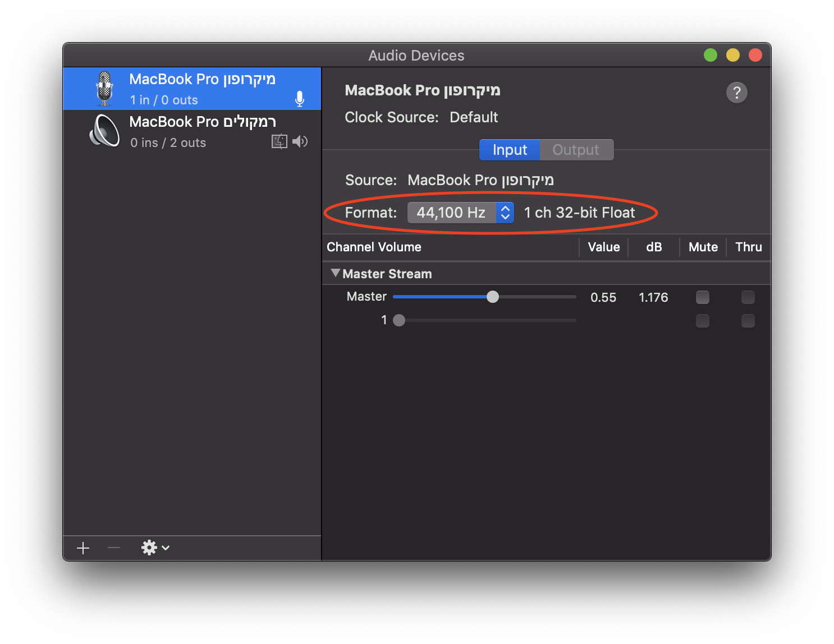Select the MacBook Pro speakers device icon
The width and height of the screenshot is (834, 644).
105,131
